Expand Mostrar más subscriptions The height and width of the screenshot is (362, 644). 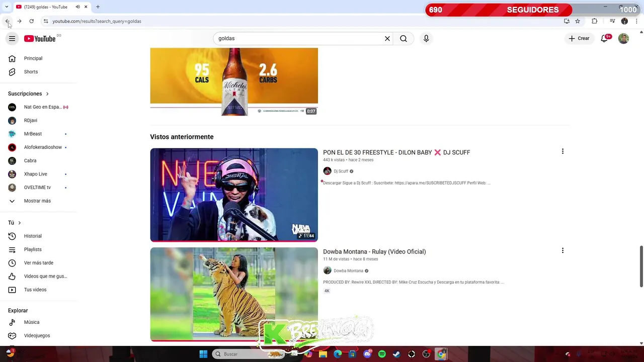point(38,201)
